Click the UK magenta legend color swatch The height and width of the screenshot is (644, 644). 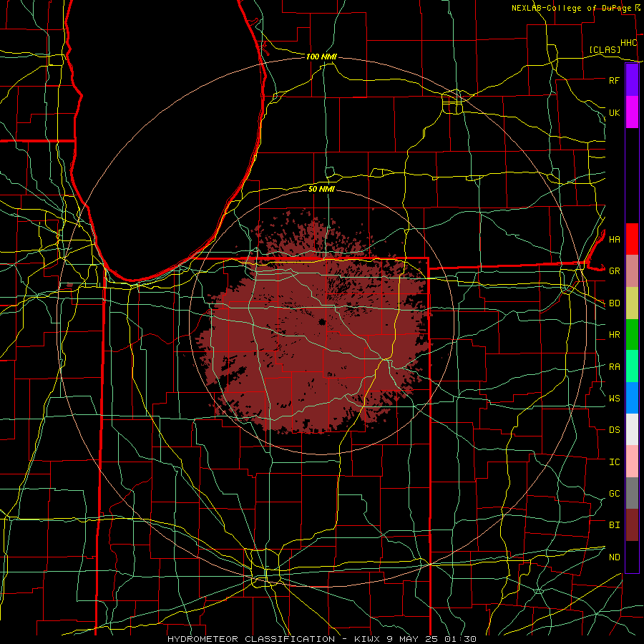click(632, 112)
